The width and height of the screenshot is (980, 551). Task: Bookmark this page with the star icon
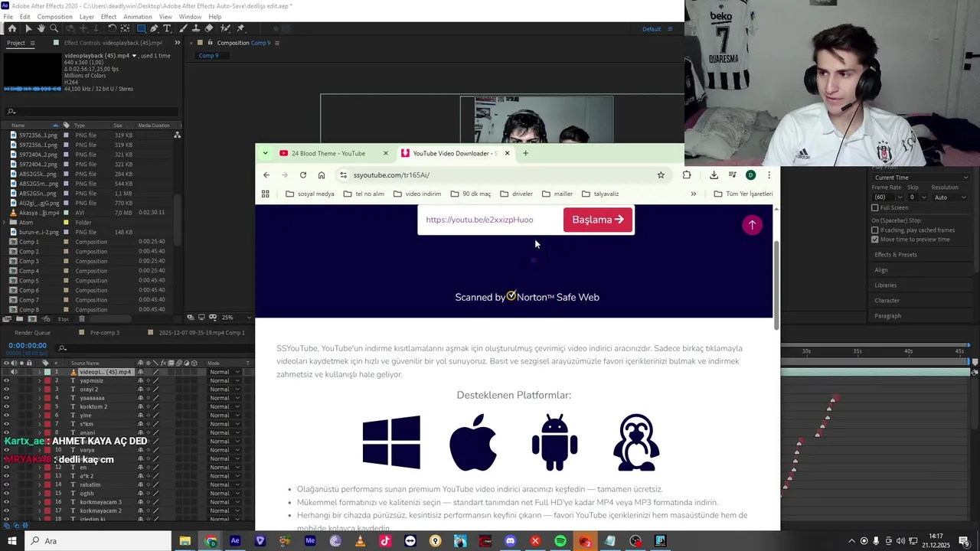point(661,175)
